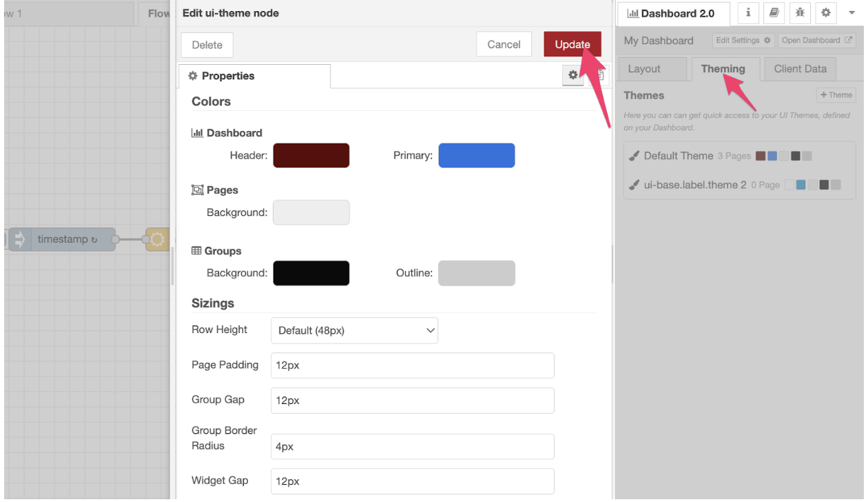Image resolution: width=868 pixels, height=502 pixels.
Task: Select the Default Theme row
Action: coord(740,156)
